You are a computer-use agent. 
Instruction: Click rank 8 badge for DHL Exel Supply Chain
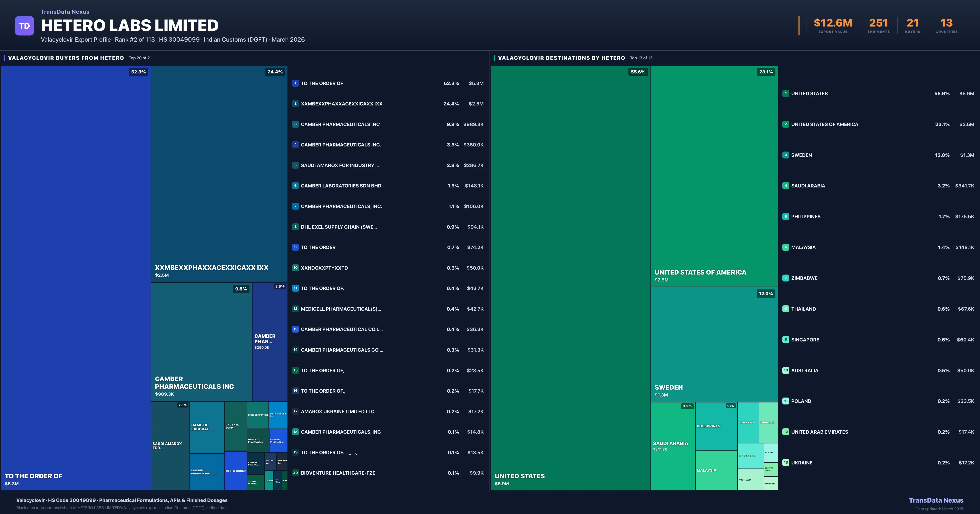(x=295, y=227)
